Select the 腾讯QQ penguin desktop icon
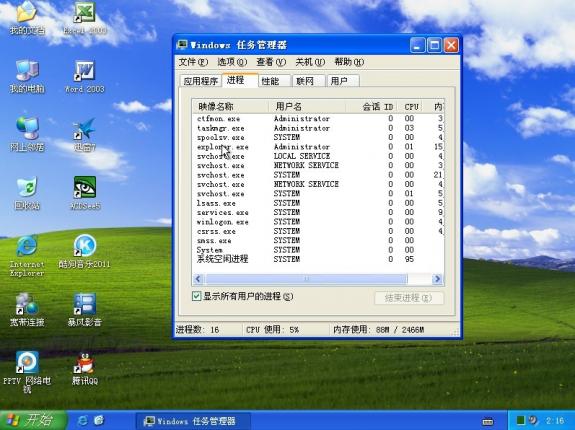 [85, 368]
